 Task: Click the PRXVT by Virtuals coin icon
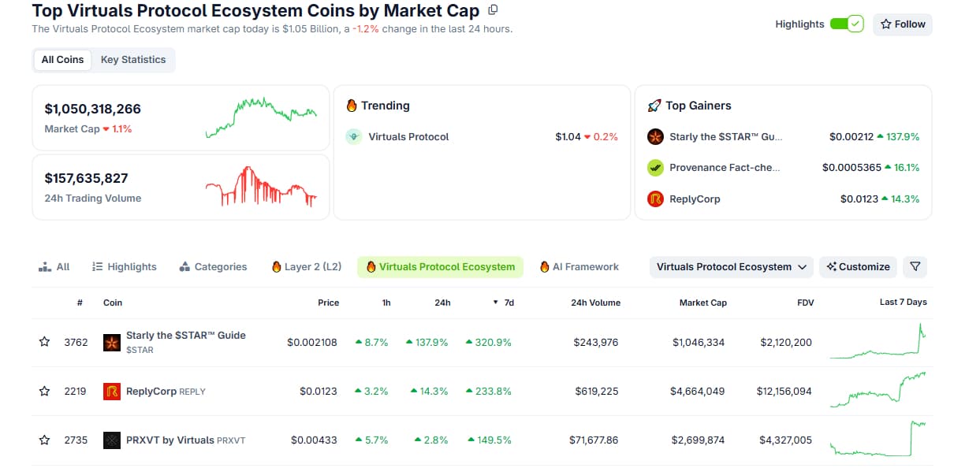point(112,440)
